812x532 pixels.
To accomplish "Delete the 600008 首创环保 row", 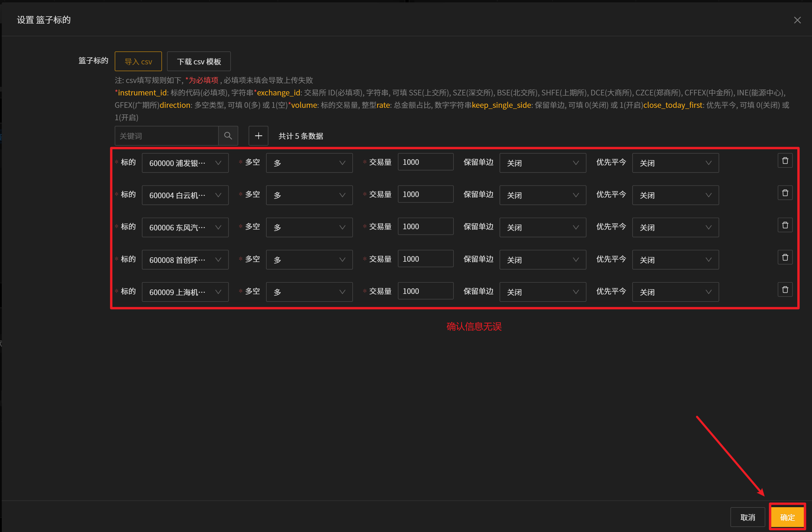I will point(785,258).
